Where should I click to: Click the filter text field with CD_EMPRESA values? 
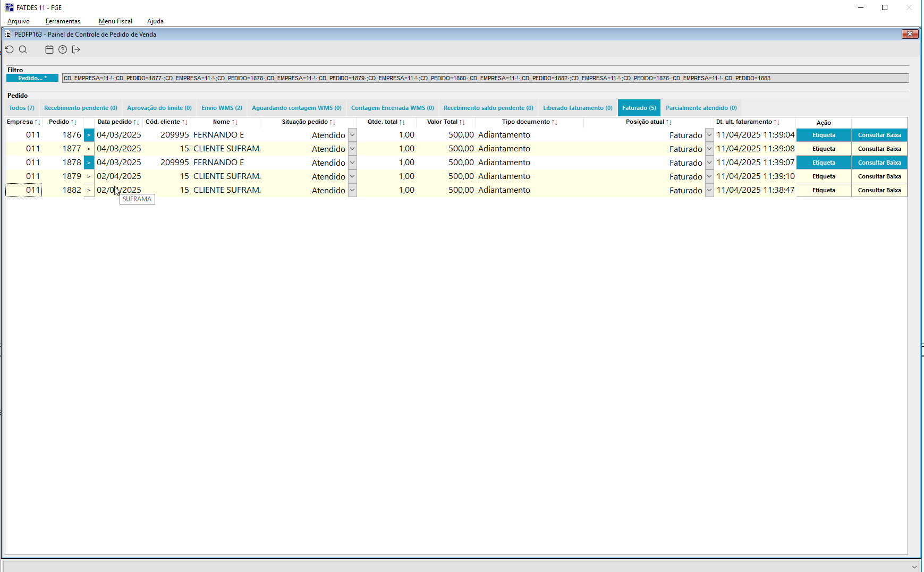[485, 78]
